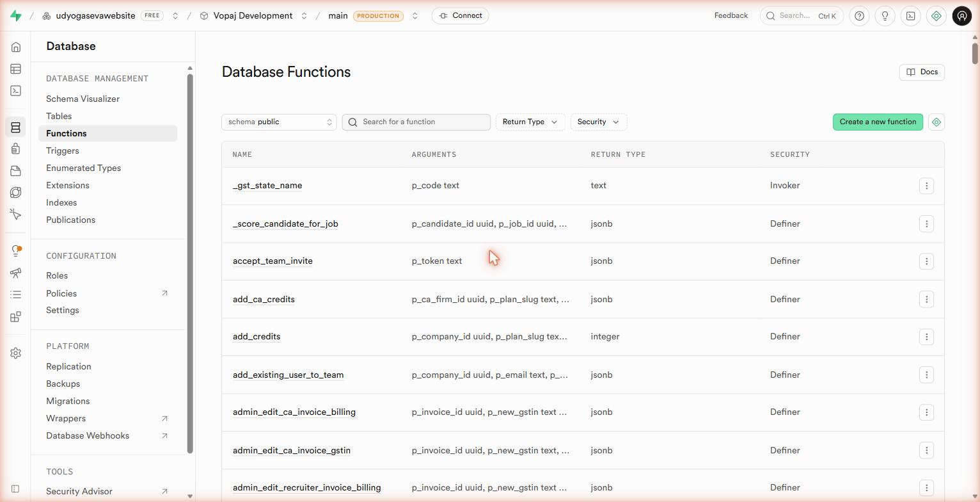Open Triggers in database menu
The height and width of the screenshot is (502, 980).
pyautogui.click(x=63, y=151)
